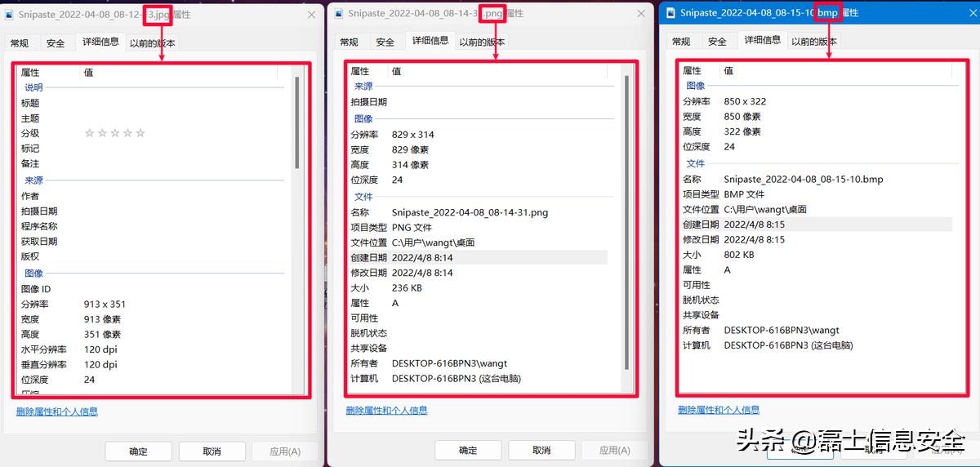The image size is (980, 467).
Task: Select the PNG 文件 item type value
Action: (412, 228)
